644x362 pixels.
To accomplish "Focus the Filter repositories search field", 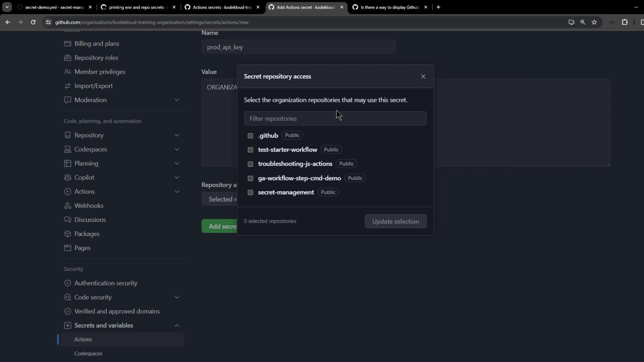I will [335, 119].
